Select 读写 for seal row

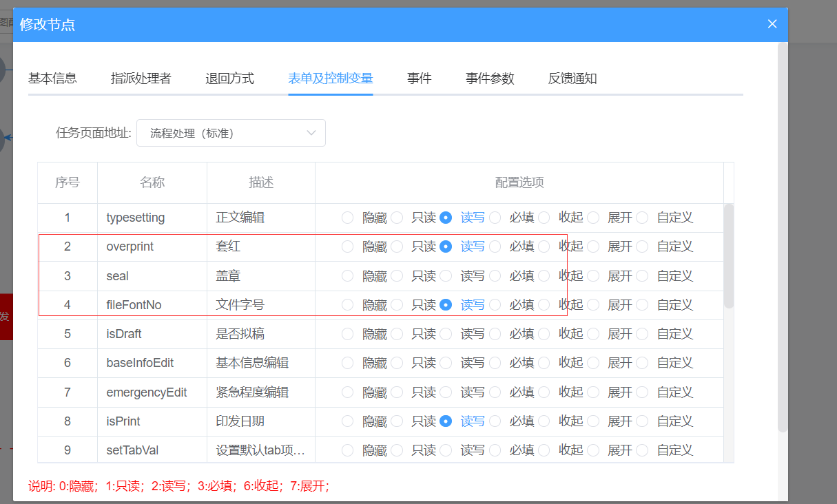pyautogui.click(x=446, y=276)
